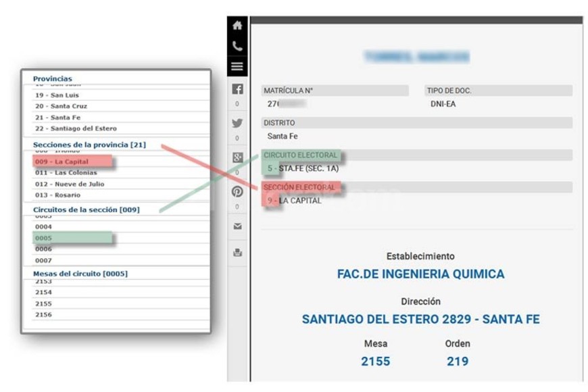The width and height of the screenshot is (588, 392).
Task: Print page using printer icon
Action: 237,253
